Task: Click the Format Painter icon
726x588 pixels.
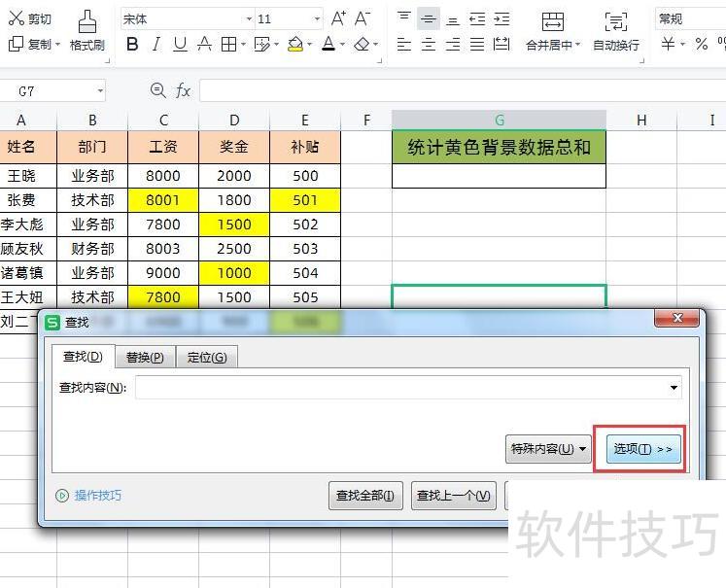Action: (86, 21)
